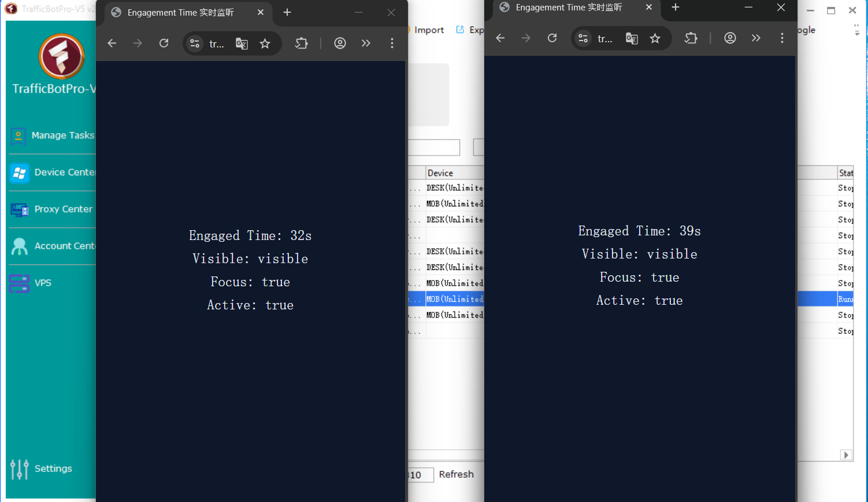Open new tab in right browser
This screenshot has width=868, height=502.
(676, 8)
